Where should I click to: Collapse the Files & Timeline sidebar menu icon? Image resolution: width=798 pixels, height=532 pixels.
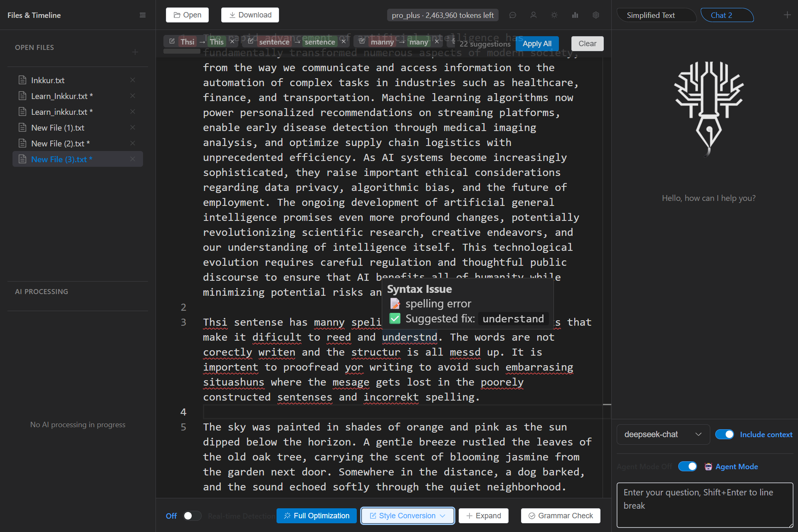143,15
